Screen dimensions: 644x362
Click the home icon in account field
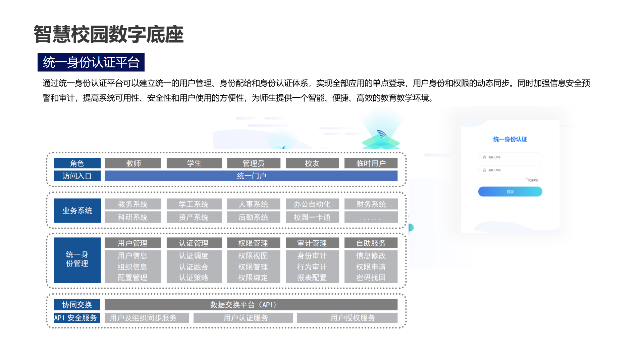click(484, 157)
